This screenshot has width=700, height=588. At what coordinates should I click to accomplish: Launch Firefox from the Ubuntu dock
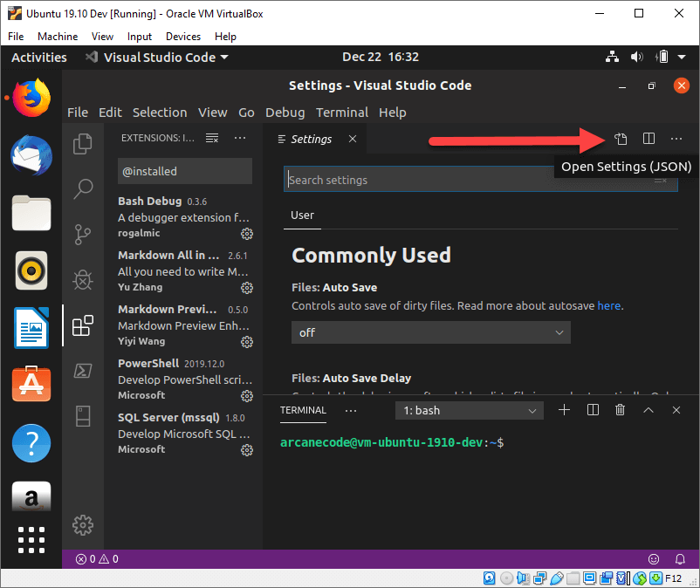[x=31, y=98]
